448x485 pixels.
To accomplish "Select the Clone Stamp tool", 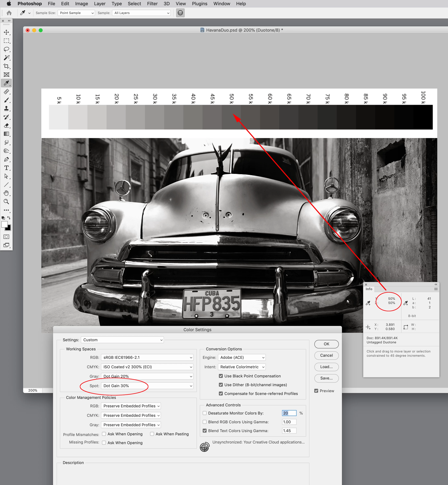I will coord(6,108).
